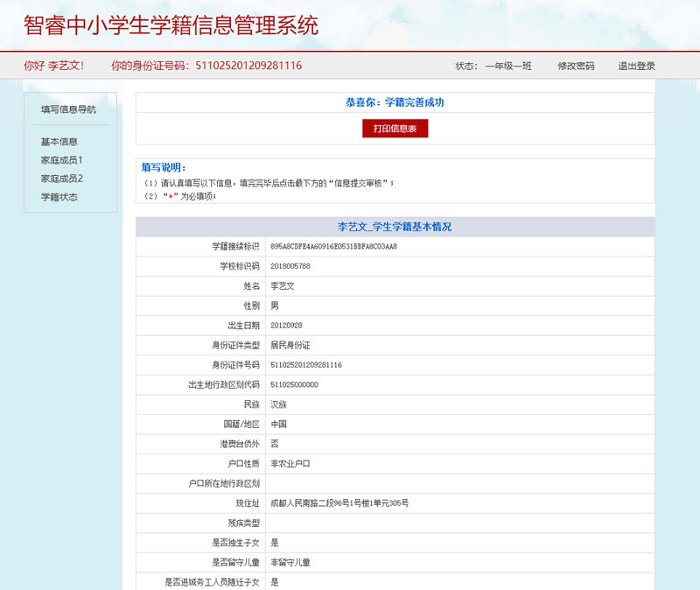The width and height of the screenshot is (700, 590).
Task: Click the empty 户口所在地行政区划 field
Action: (x=459, y=483)
